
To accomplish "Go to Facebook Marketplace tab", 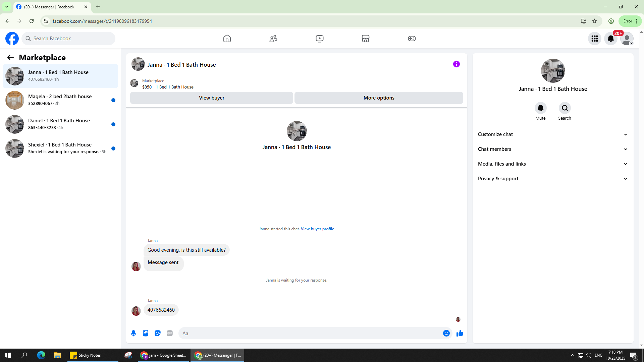I will point(365,39).
